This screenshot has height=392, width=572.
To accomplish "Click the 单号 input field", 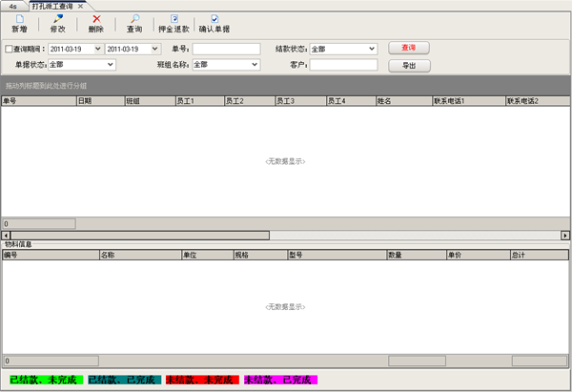I will pyautogui.click(x=226, y=49).
